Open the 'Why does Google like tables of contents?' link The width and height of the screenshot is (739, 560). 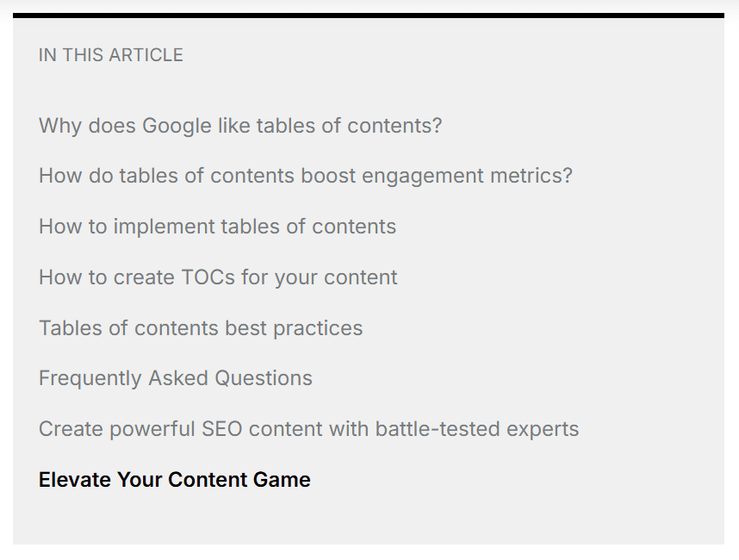point(240,126)
